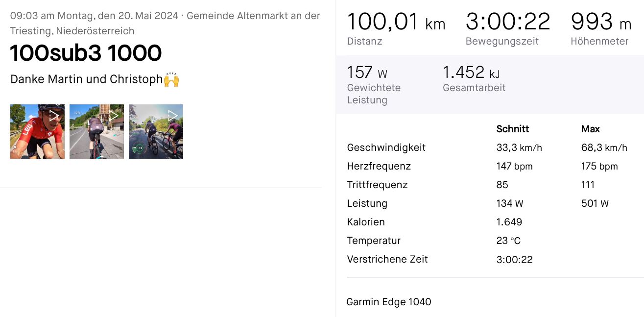
Task: Click the 1.452 kJ Gesamtarbeit stat
Action: pyautogui.click(x=471, y=73)
